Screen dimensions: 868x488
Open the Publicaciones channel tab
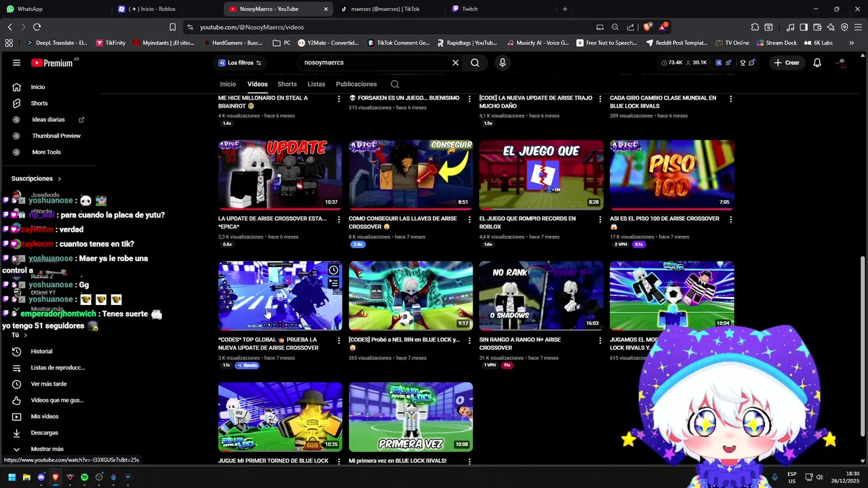[356, 84]
